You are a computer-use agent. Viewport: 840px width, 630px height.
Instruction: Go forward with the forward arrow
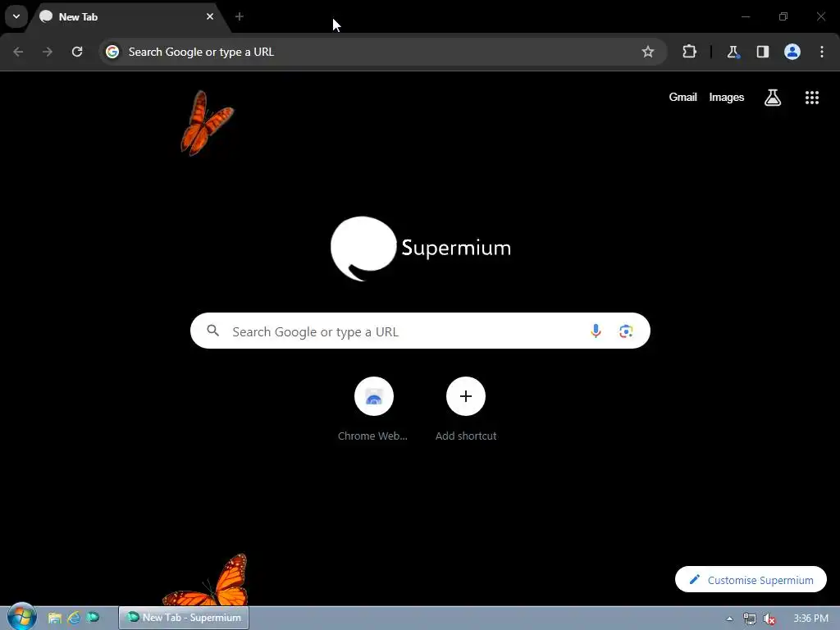point(48,52)
